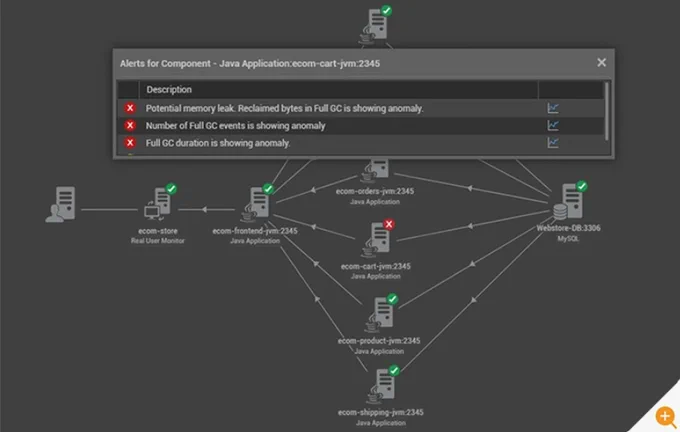
Task: Click the ecom-shipping-jvm:2345 label
Action: (x=381, y=412)
